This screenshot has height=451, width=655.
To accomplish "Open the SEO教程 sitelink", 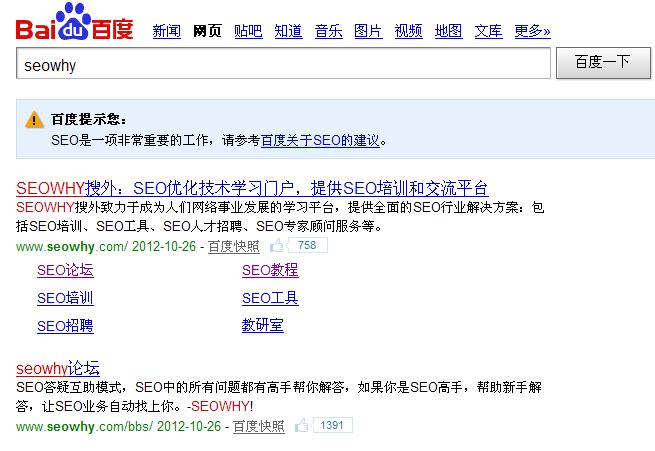I will (270, 270).
